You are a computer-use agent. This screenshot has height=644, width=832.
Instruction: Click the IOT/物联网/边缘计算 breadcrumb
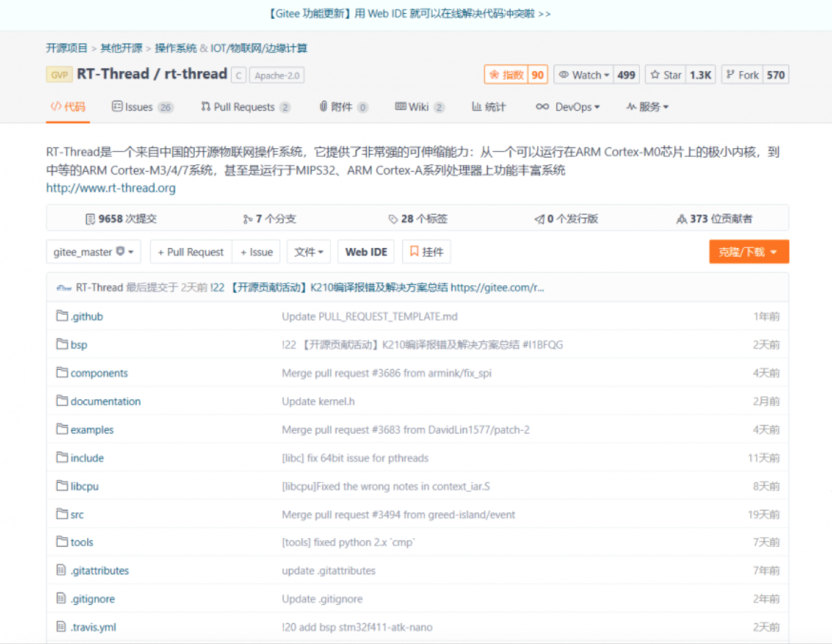[259, 49]
